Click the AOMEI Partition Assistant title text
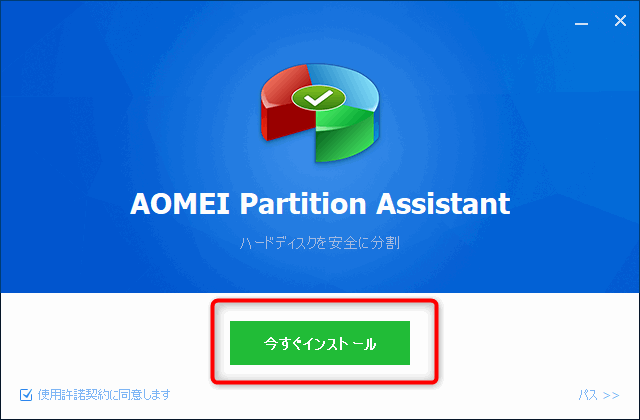 click(320, 203)
